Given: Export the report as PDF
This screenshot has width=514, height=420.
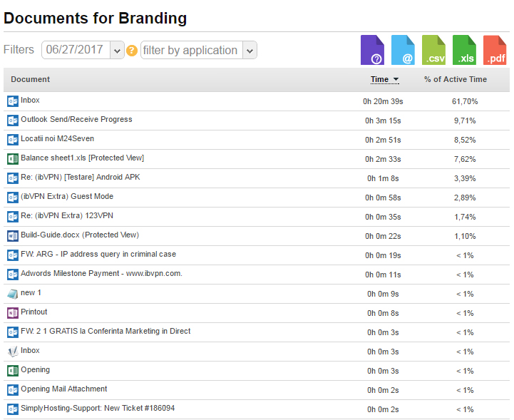Looking at the screenshot, I should tap(495, 51).
